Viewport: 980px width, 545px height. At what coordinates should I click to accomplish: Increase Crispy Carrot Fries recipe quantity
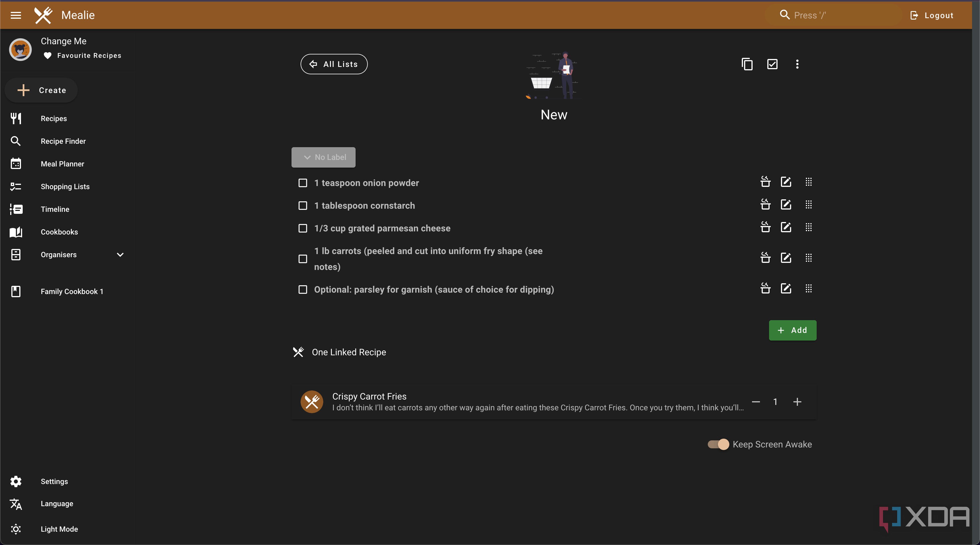click(797, 402)
